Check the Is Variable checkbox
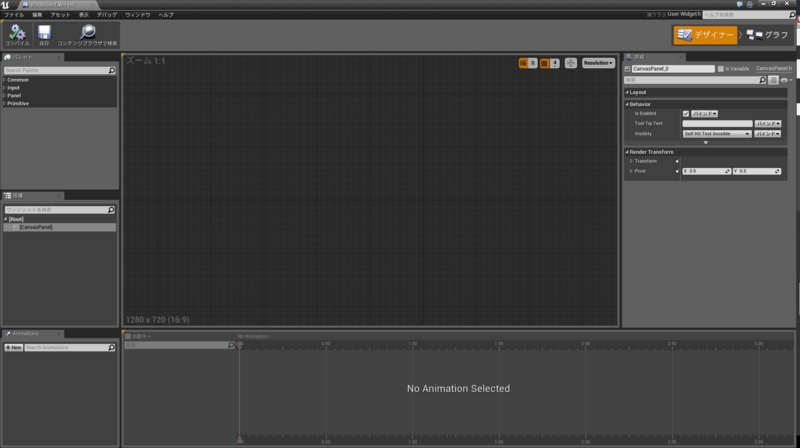Viewport: 800px width, 448px height. (x=720, y=69)
